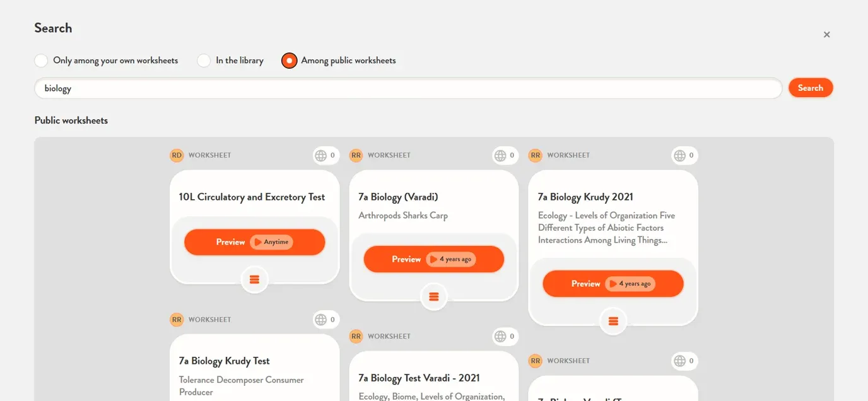Click the "Ecology - Levels of Organization" description text
Screen dimensions: 868x401
(607, 228)
